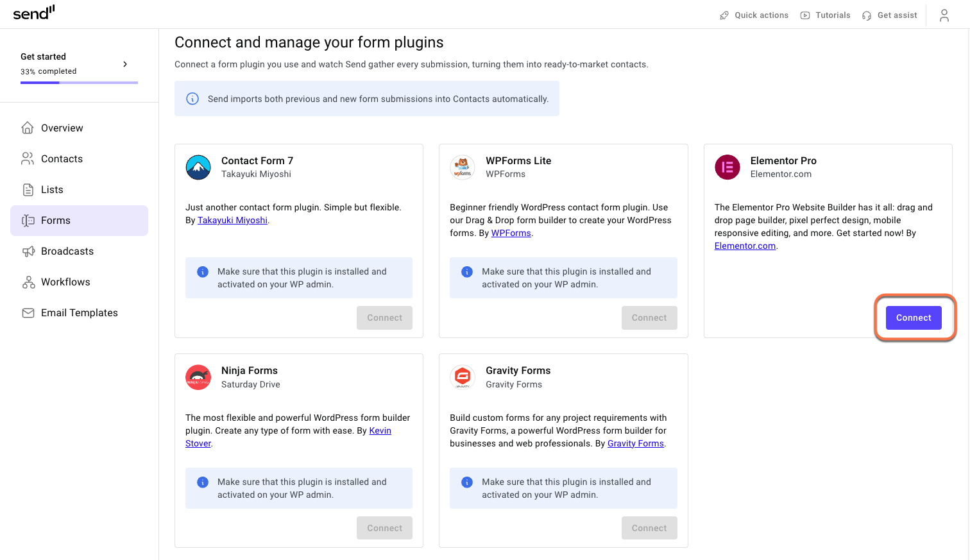This screenshot has width=970, height=560.
Task: Click Get assist in header
Action: tap(897, 15)
